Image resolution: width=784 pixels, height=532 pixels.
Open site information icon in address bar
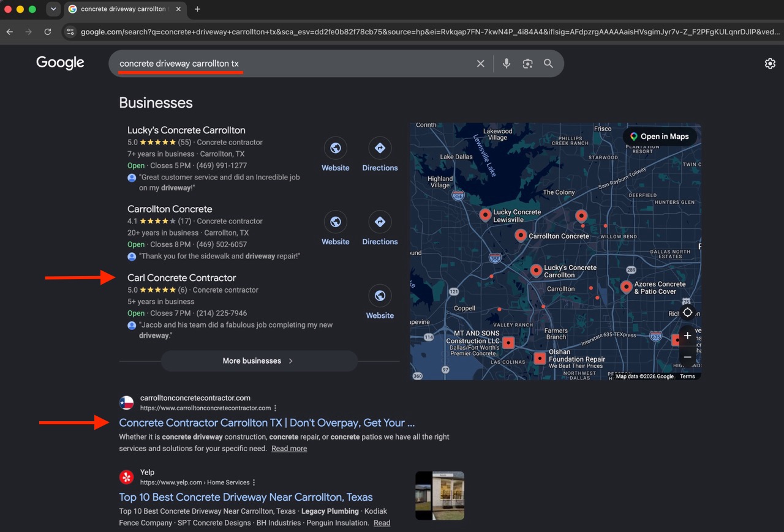(70, 32)
